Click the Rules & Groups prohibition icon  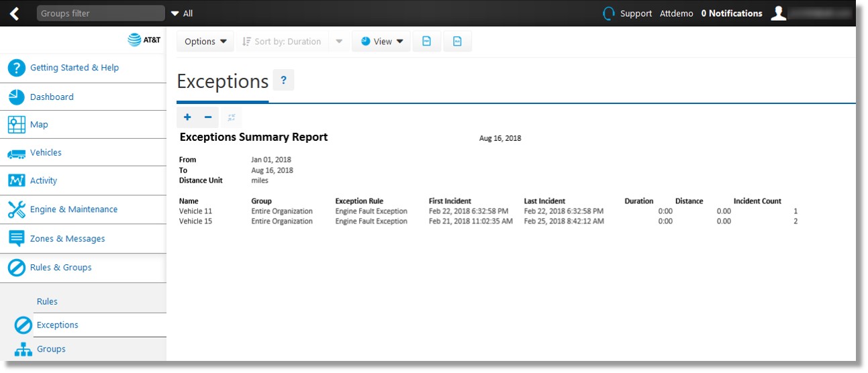click(x=17, y=268)
